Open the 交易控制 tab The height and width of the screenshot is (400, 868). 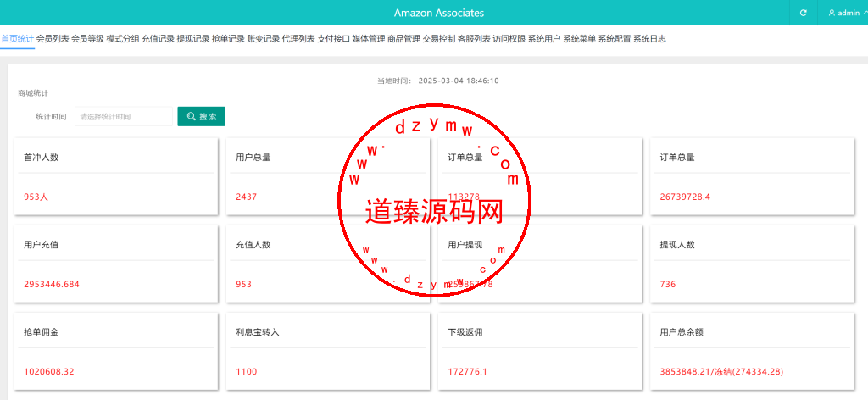click(x=439, y=39)
